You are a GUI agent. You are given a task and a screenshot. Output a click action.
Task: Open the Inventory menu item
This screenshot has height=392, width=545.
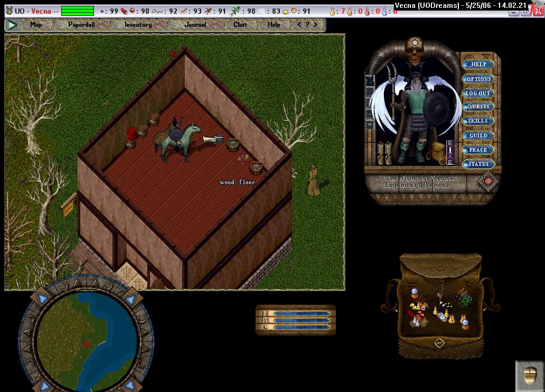[138, 25]
